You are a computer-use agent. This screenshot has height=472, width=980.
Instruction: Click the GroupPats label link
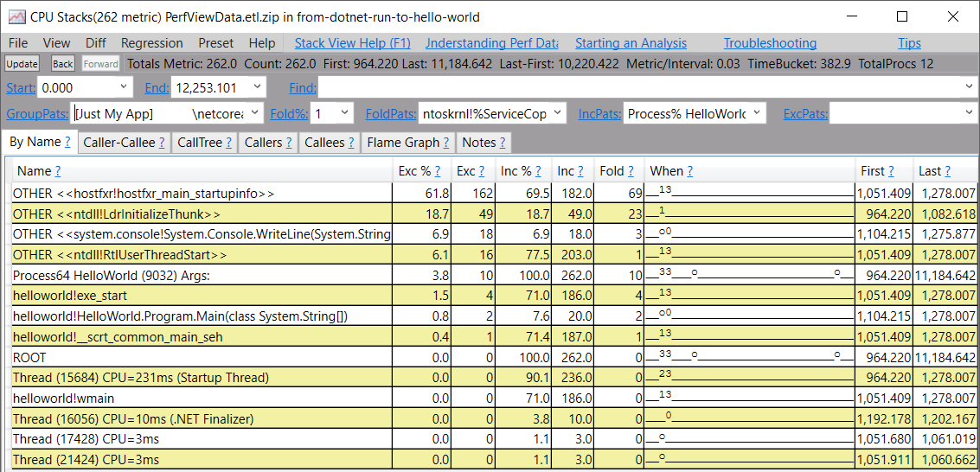coord(37,113)
